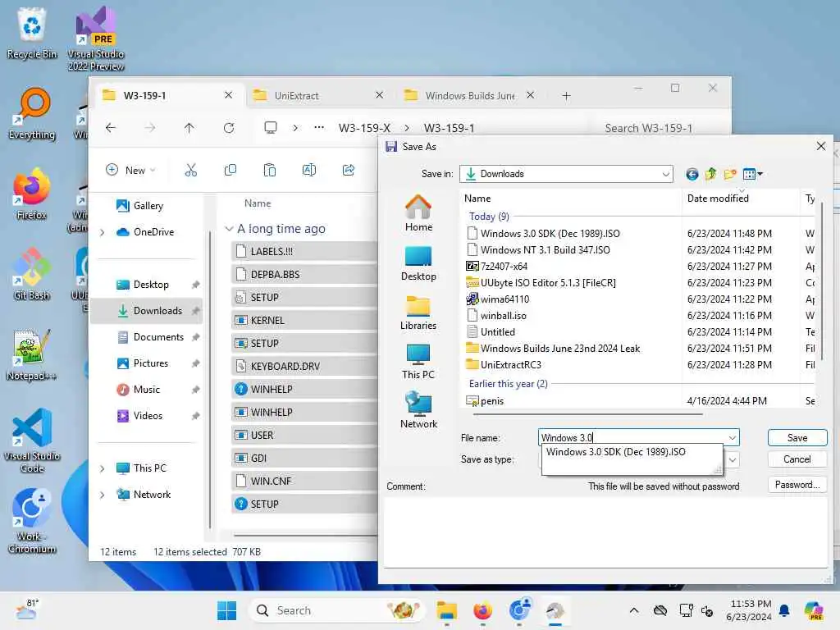Click up-one-level icon in Save As dialog
This screenshot has width=840, height=630.
711,174
